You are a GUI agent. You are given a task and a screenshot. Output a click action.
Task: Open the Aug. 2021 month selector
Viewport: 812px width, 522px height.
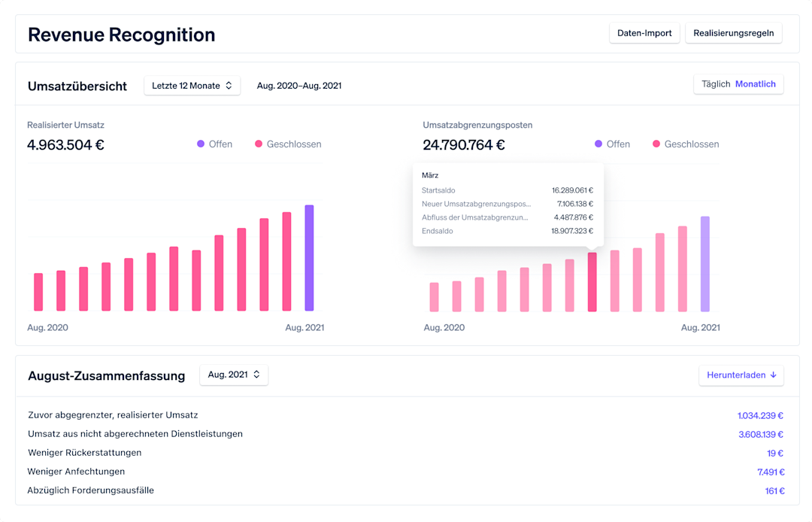click(x=234, y=375)
